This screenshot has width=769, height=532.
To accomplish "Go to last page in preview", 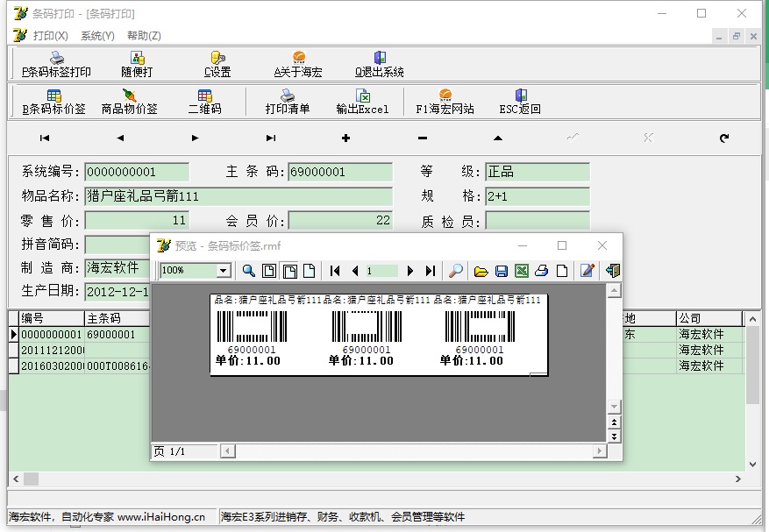I will point(431,271).
